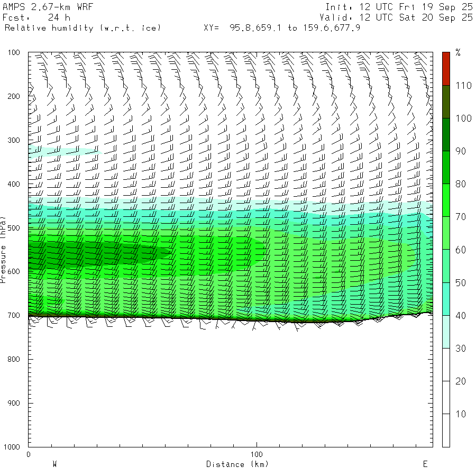
Task: Click the 'AMPS 2.67-km WRF' title text
Action: point(48,7)
